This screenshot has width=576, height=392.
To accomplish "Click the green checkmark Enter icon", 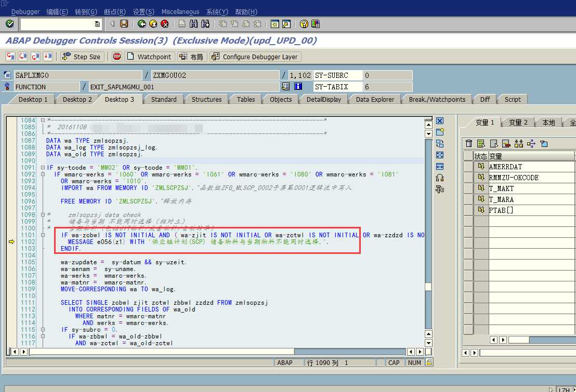I will [10, 24].
